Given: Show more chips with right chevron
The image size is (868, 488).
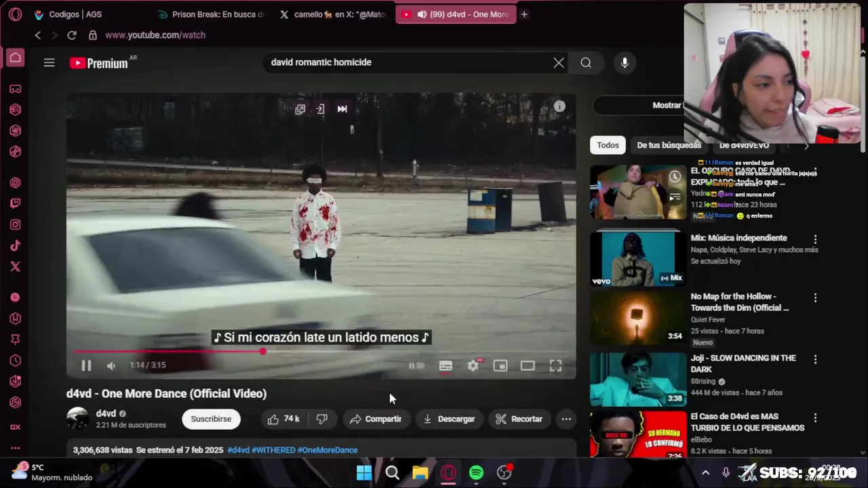Looking at the screenshot, I should click(x=806, y=145).
